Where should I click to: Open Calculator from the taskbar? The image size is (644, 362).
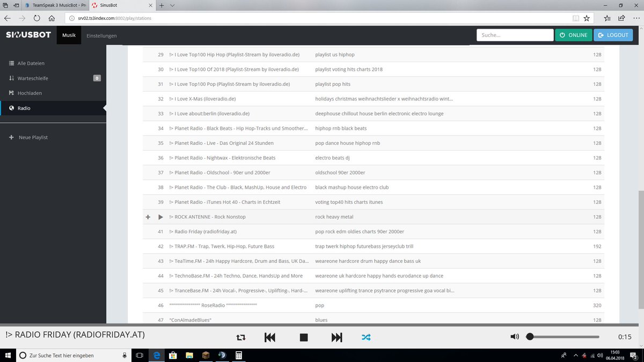[x=238, y=355]
